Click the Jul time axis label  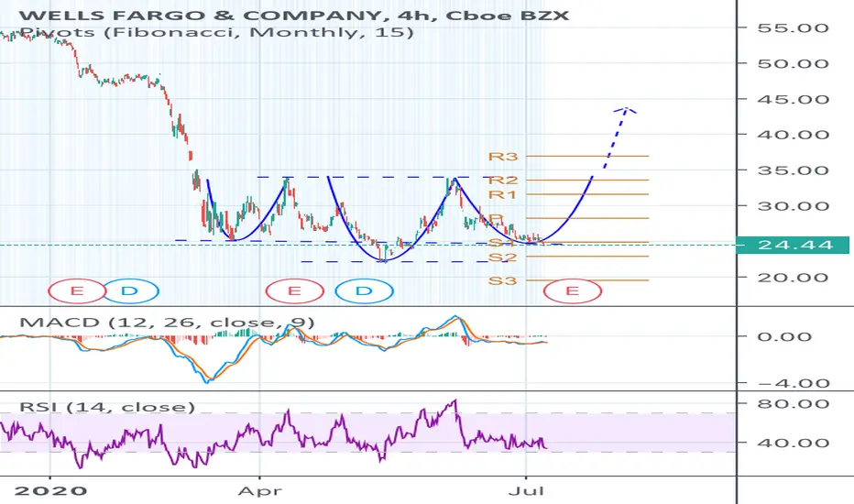point(526,491)
